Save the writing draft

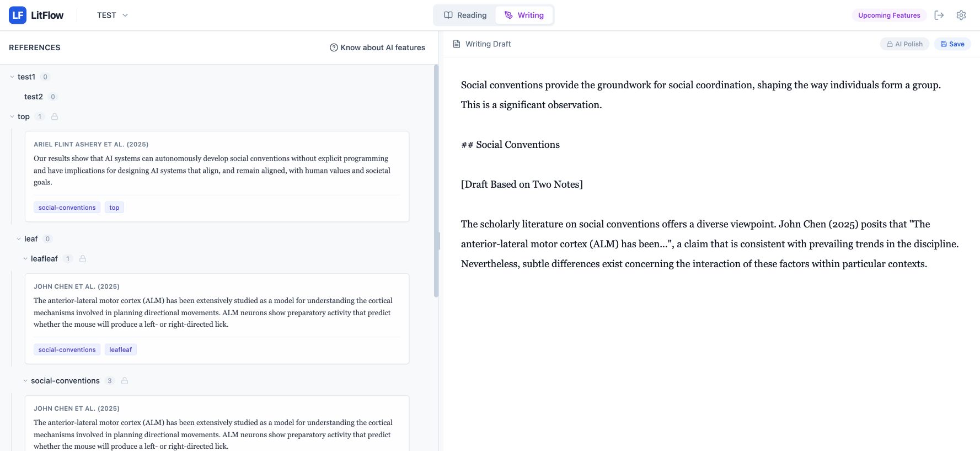[952, 44]
